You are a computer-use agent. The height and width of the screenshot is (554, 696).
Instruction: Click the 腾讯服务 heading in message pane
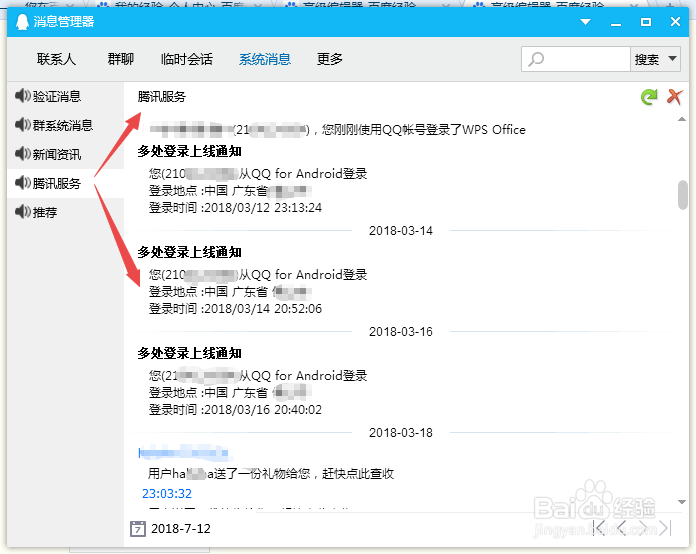[162, 96]
